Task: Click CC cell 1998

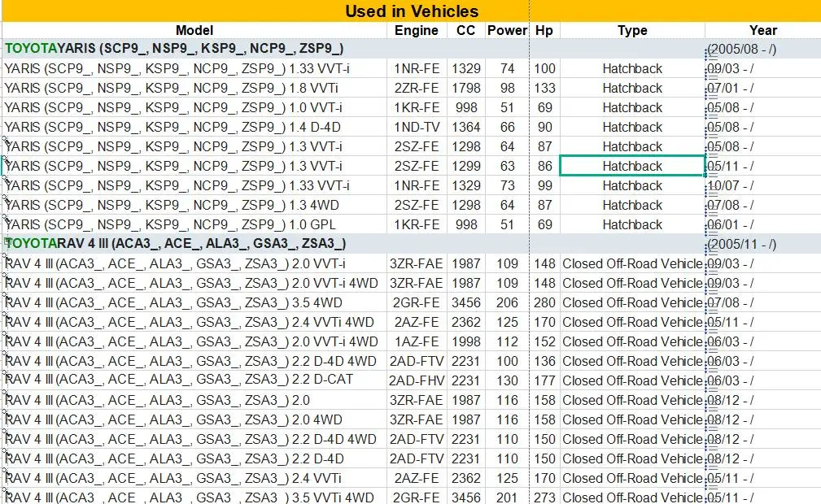Action: coord(466,341)
